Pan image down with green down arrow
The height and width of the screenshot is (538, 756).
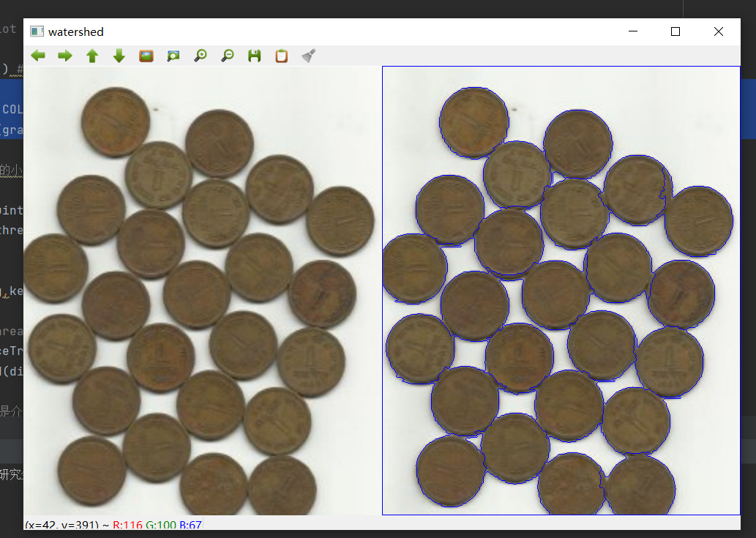119,56
